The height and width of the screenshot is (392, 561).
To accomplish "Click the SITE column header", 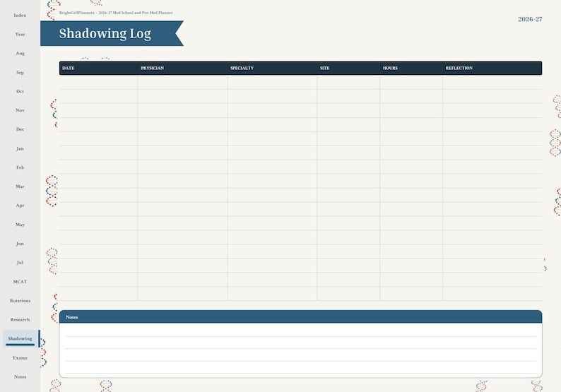I will 324,68.
